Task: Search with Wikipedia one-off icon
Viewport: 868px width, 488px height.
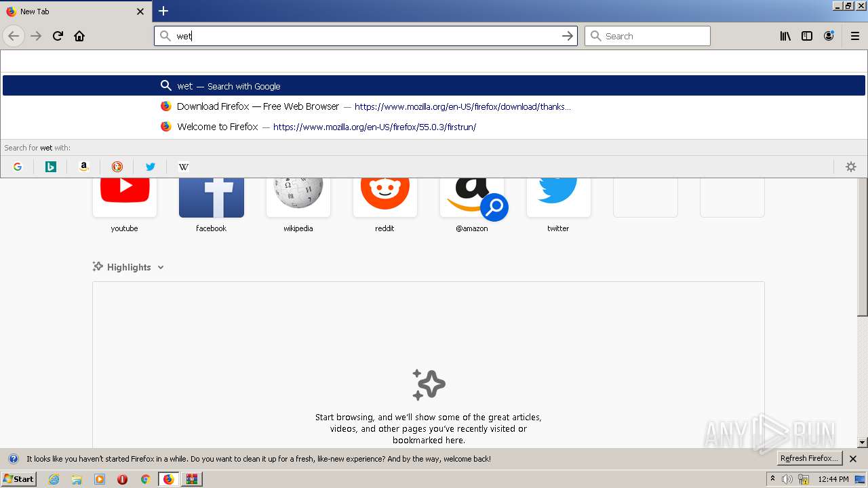Action: click(x=183, y=167)
